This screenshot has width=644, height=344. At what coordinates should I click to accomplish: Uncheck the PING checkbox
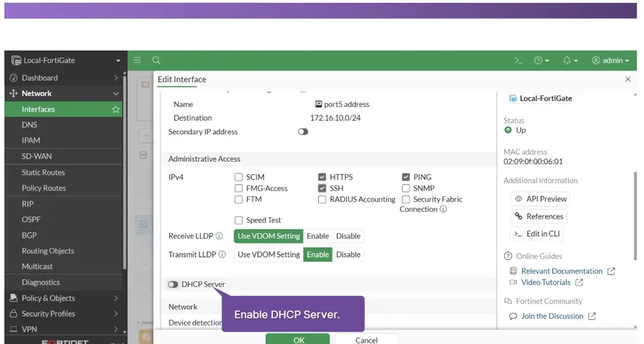406,177
